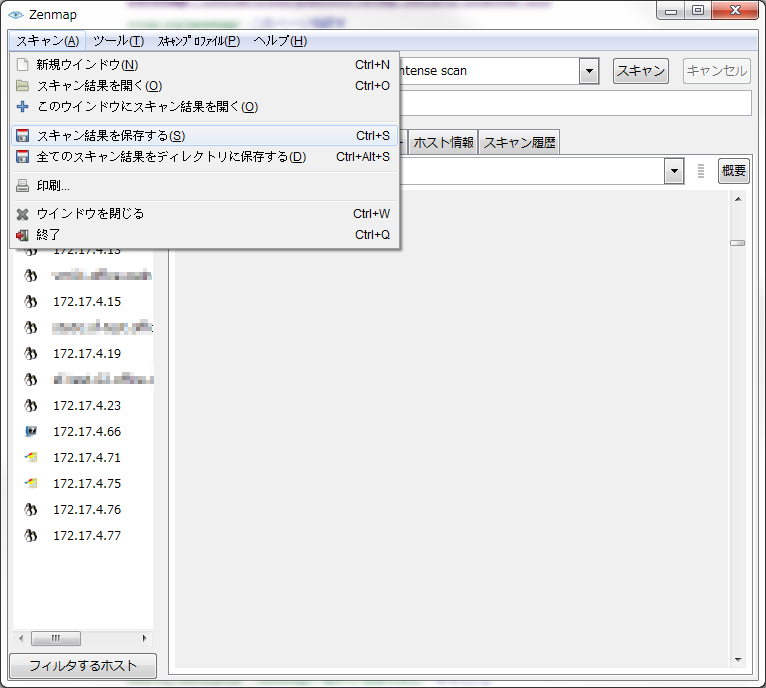Click the save icon beside 全てのスキャン結果をディレクトリに保存する
The width and height of the screenshot is (766, 688).
tap(22, 156)
